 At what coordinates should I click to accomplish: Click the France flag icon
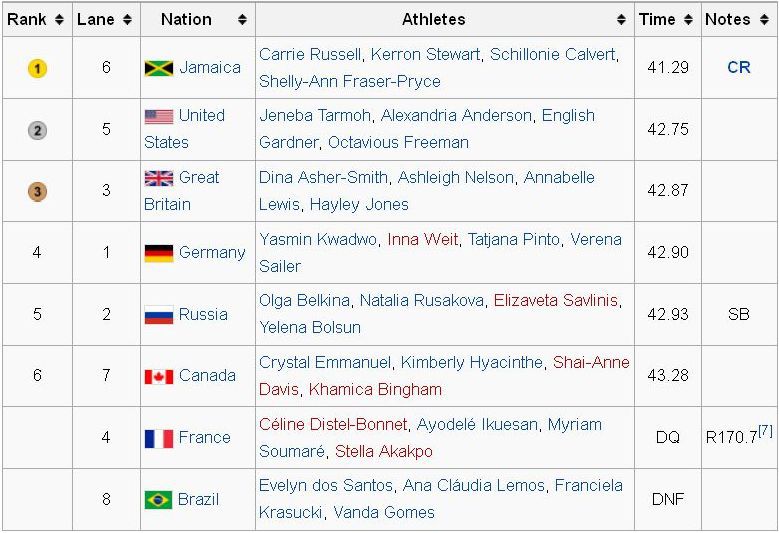point(159,438)
